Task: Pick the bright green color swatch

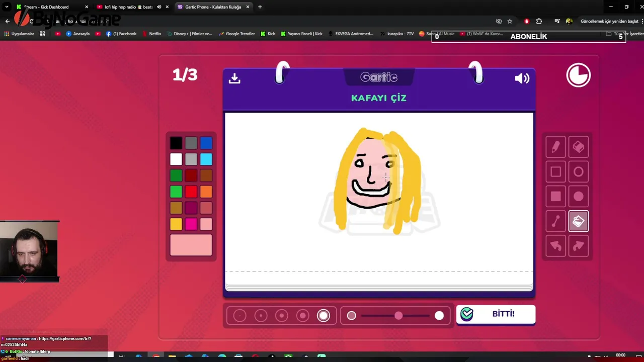Action: point(176,192)
